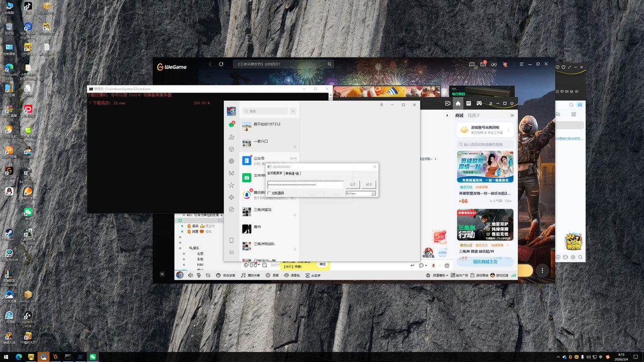Select 单板透+自 tab in login dialog
This screenshot has width=644, height=362.
point(292,173)
